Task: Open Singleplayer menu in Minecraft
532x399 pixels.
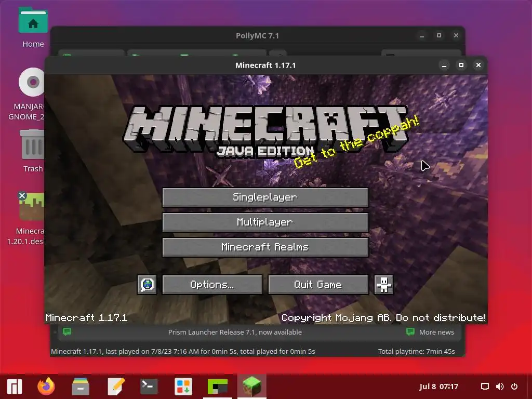Action: [265, 197]
